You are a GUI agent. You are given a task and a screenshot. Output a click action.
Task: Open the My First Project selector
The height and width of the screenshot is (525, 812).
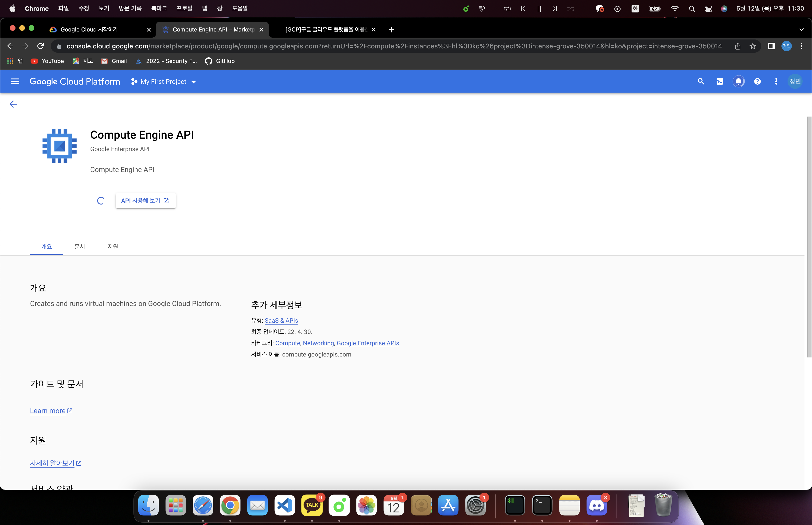pos(164,82)
